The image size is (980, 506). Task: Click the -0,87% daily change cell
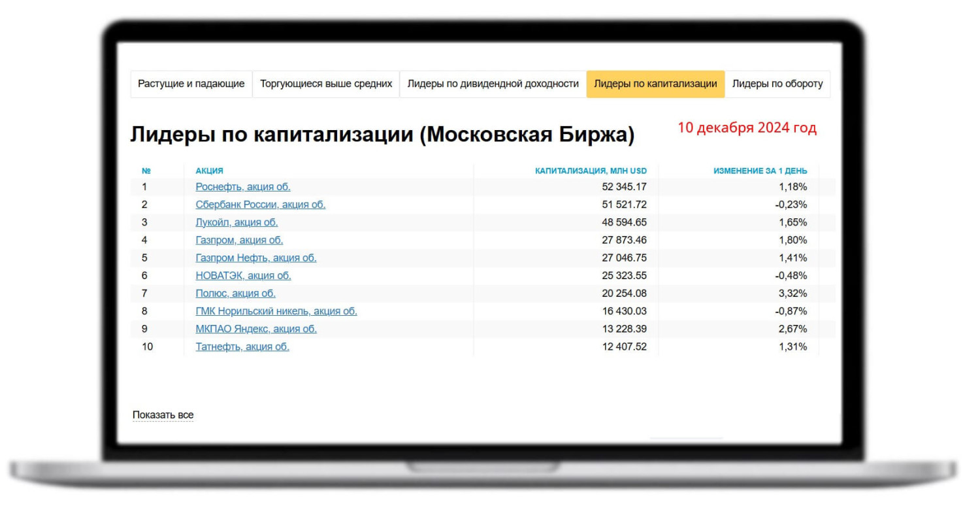[791, 311]
